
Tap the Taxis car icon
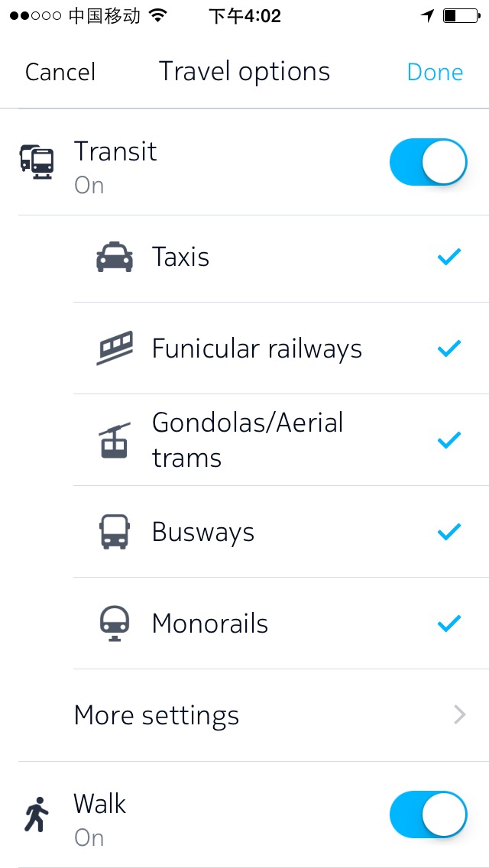(x=115, y=257)
